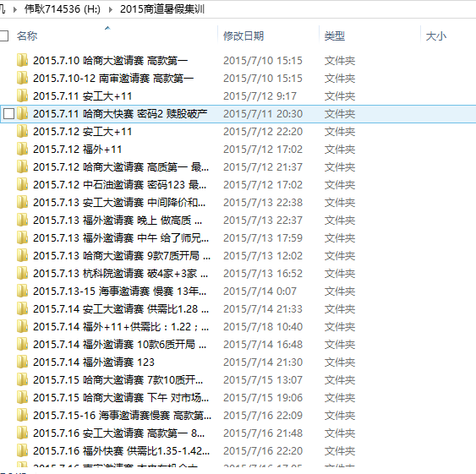Go to 伟耿714536 (H:) in address bar

coord(63,9)
